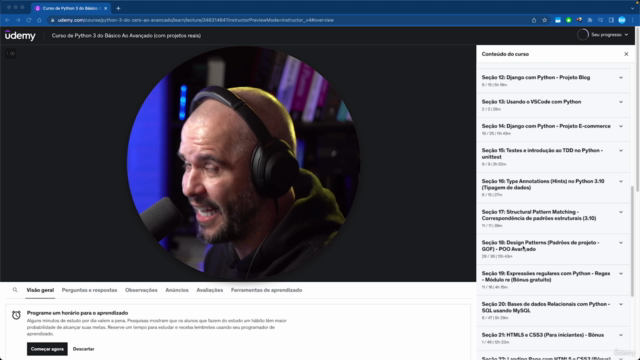
Task: Click the browser forward arrow
Action: [x=18, y=20]
